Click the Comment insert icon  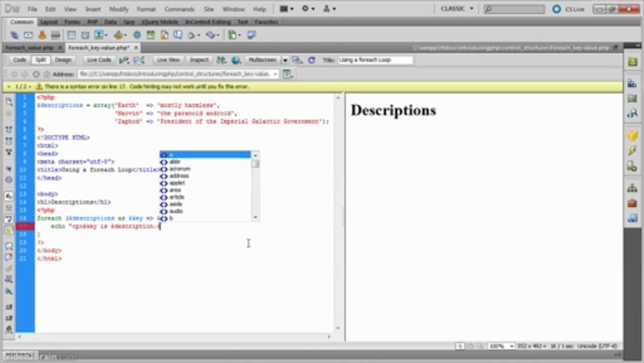click(x=178, y=35)
